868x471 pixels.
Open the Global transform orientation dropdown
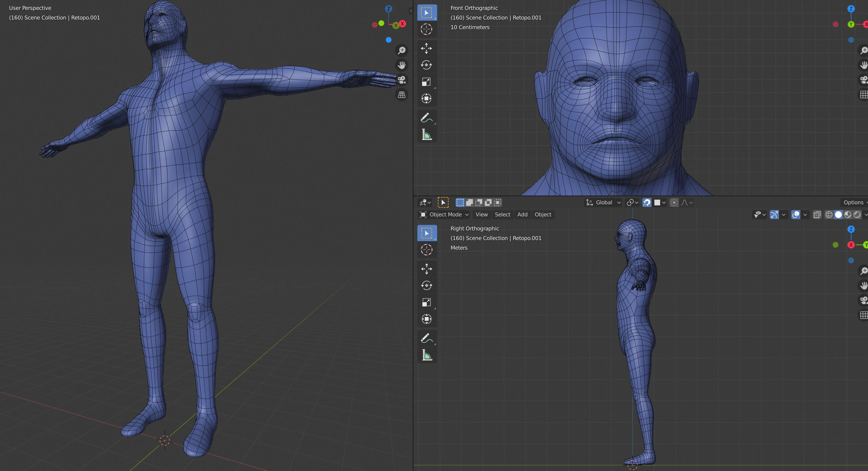point(603,202)
